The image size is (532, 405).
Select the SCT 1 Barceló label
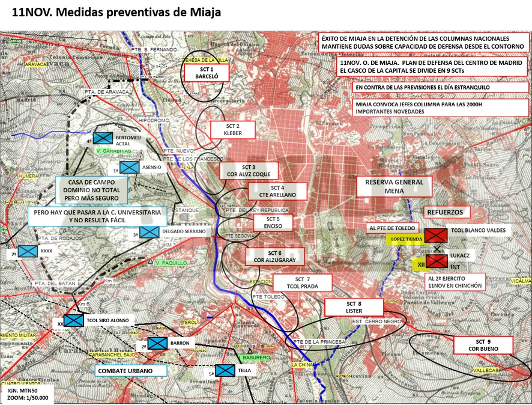click(207, 73)
